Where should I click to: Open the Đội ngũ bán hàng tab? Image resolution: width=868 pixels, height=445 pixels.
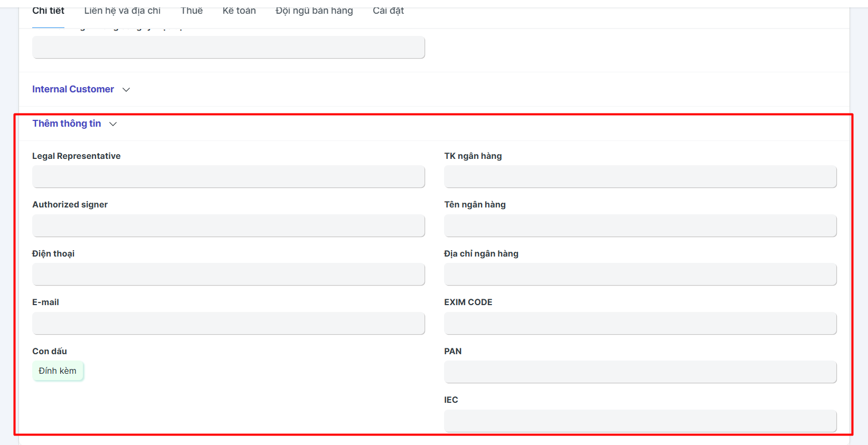coord(314,11)
